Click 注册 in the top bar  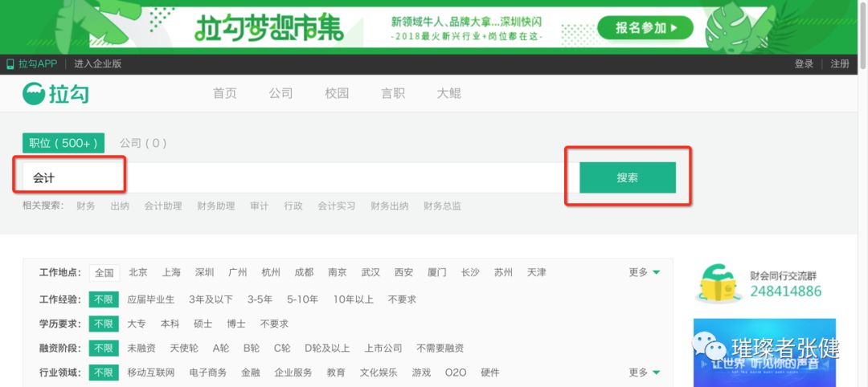tap(840, 63)
